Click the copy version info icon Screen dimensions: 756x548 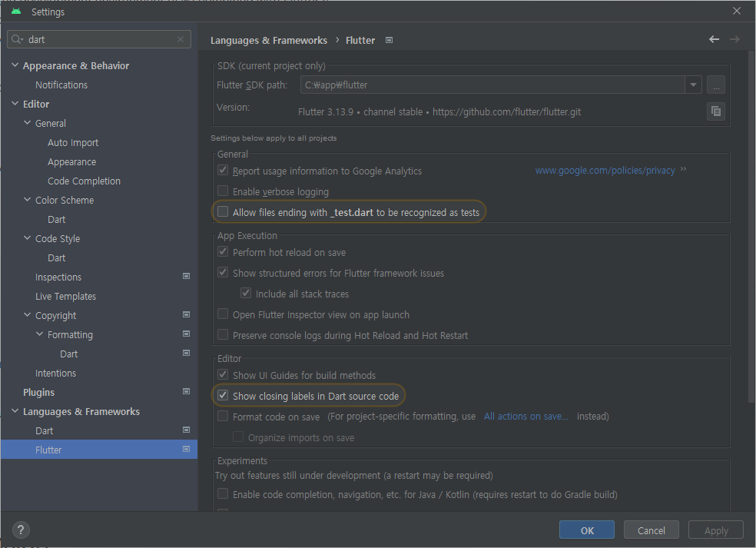coord(715,111)
